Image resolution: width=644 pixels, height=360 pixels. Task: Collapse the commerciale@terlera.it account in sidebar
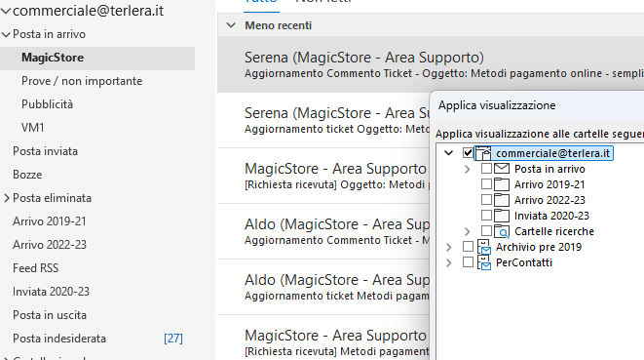(6, 11)
